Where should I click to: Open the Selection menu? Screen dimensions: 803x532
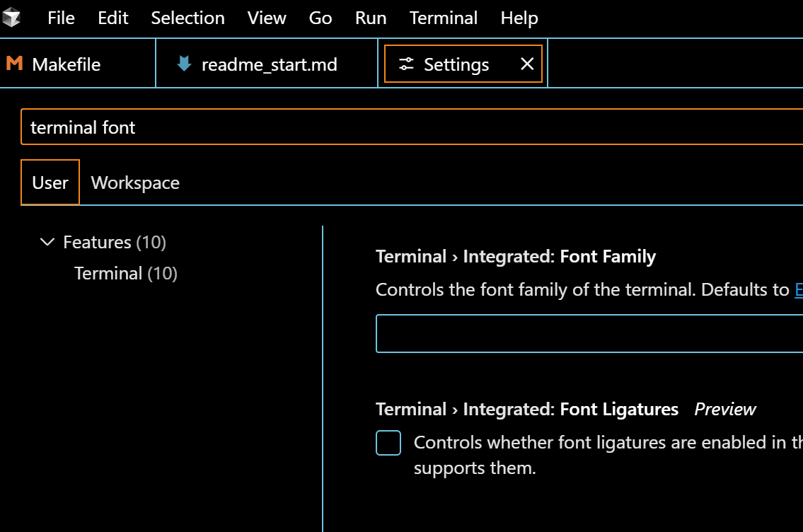click(x=187, y=18)
